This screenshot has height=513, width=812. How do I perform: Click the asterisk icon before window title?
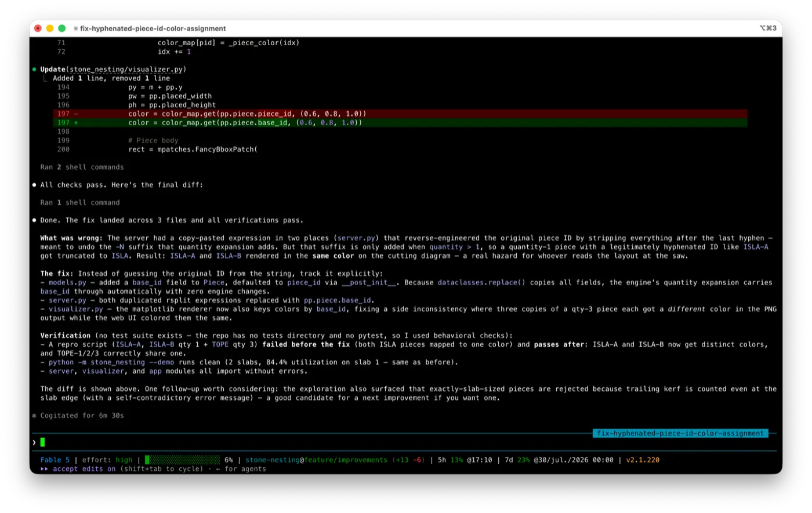point(75,28)
